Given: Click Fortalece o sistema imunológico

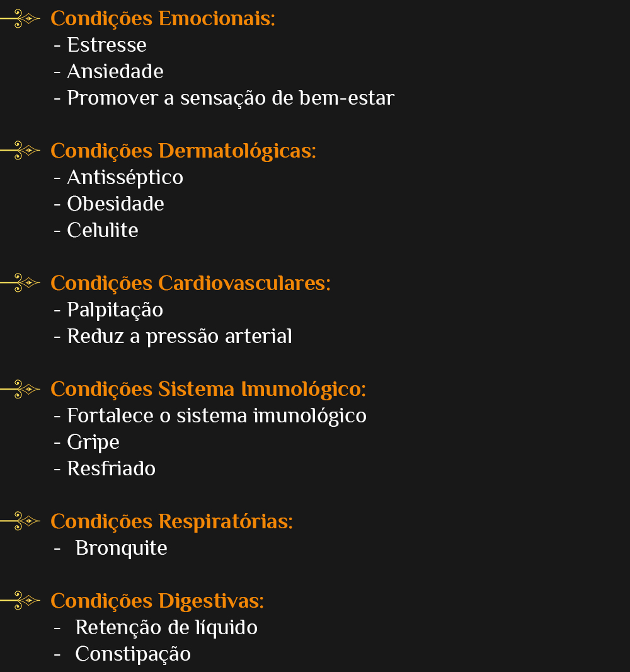Looking at the screenshot, I should (216, 416).
